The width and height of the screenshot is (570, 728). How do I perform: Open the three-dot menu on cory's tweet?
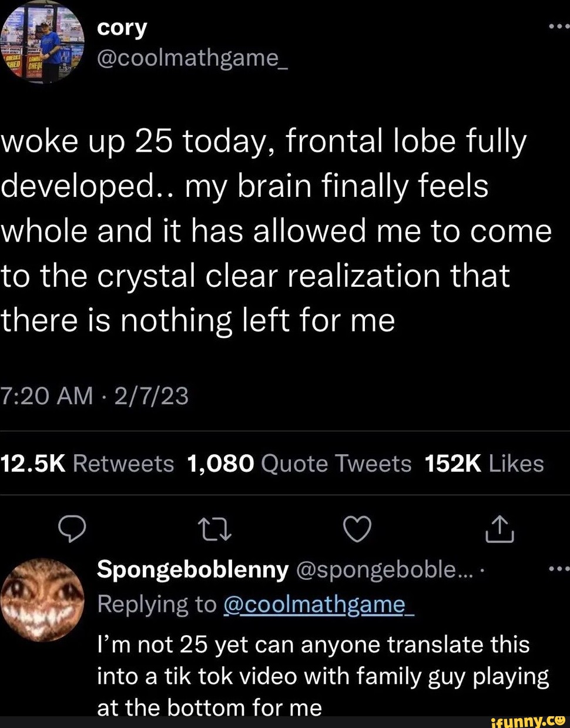(558, 26)
